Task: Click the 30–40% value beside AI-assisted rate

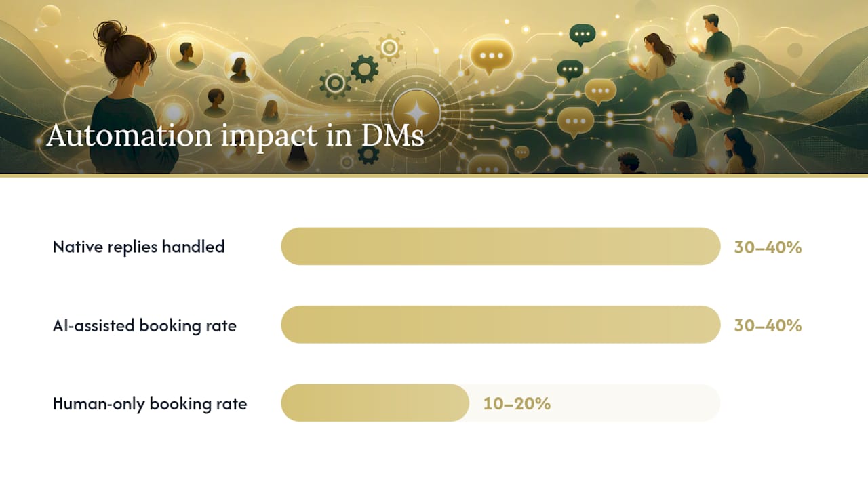Action: [x=768, y=325]
